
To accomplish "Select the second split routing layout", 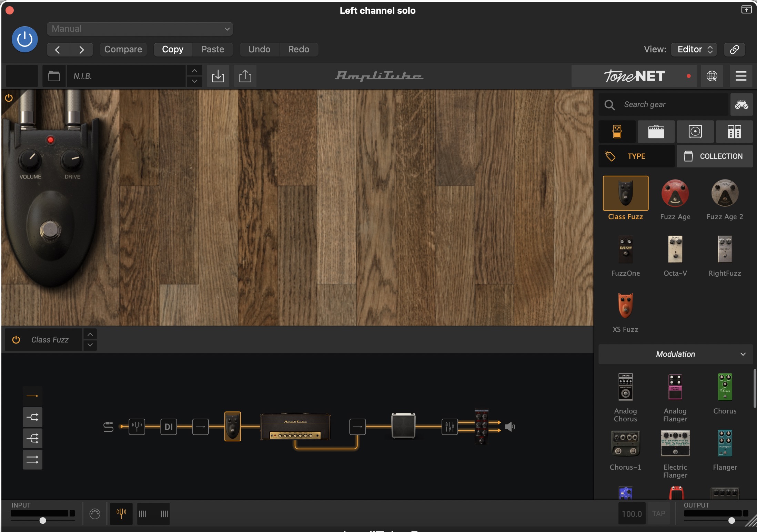I will coord(32,417).
